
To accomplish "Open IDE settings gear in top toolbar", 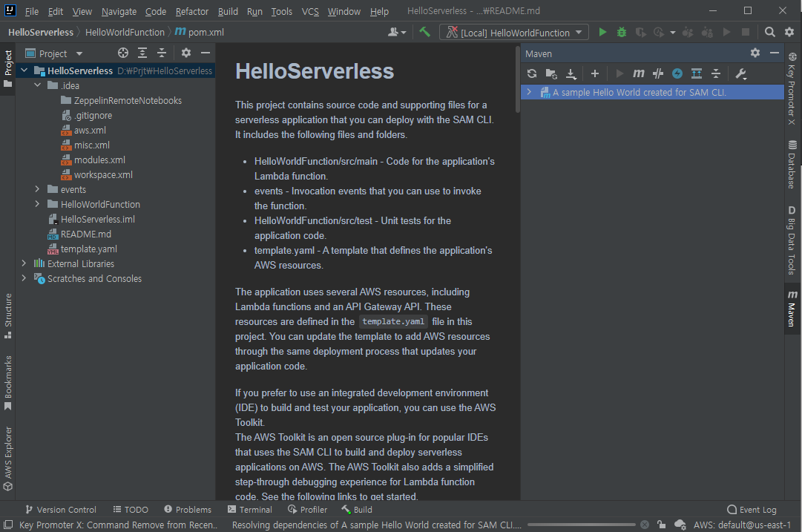I will [789, 32].
